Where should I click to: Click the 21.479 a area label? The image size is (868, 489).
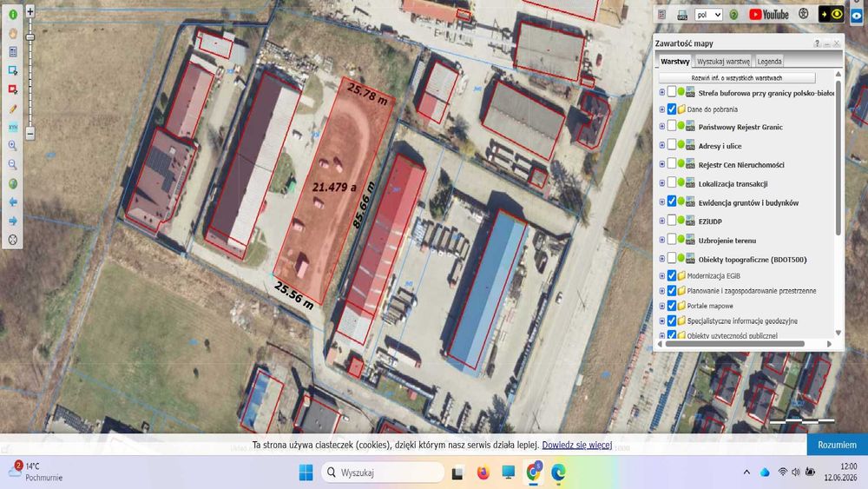coord(334,188)
